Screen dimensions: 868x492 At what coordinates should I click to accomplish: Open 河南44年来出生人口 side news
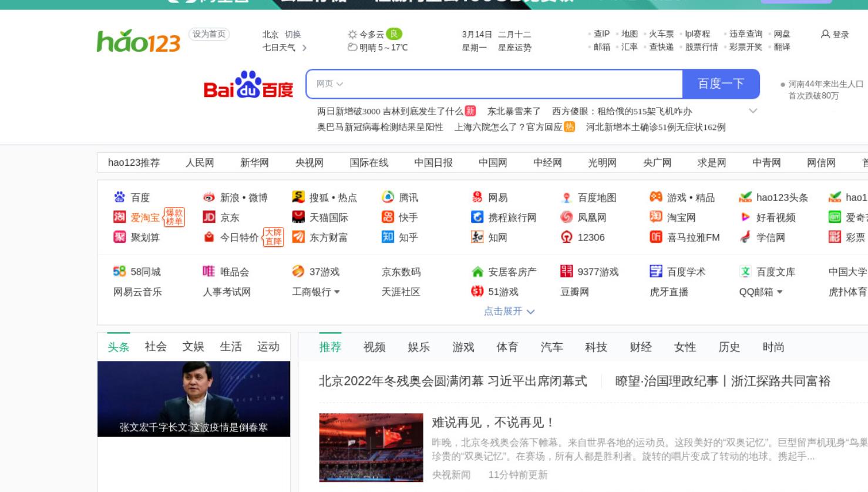(826, 90)
